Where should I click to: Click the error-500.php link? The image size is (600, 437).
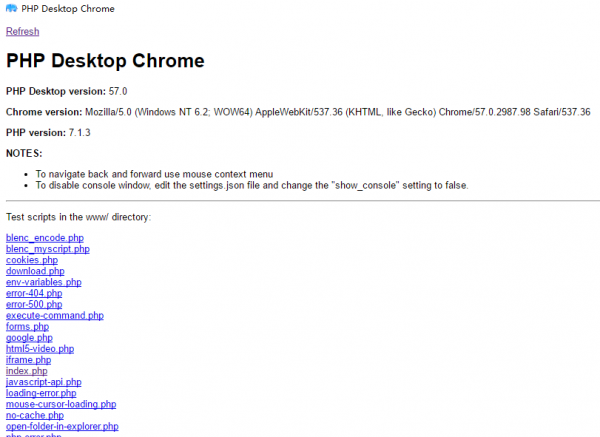click(x=34, y=304)
